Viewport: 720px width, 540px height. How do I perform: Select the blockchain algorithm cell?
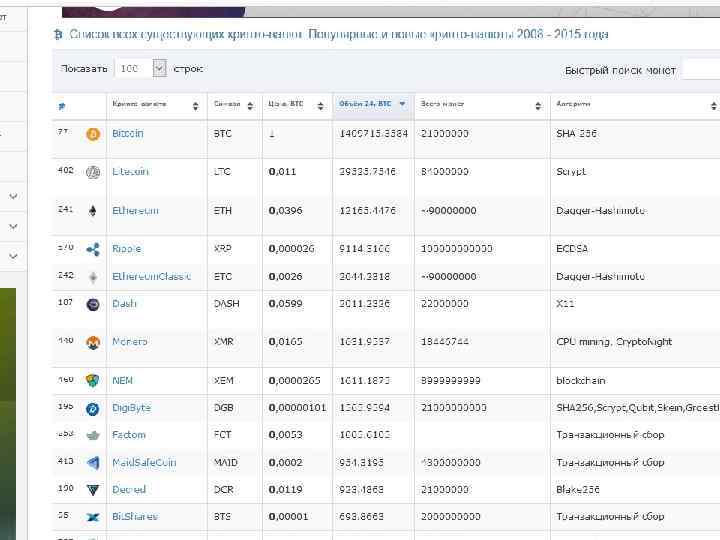(x=581, y=381)
